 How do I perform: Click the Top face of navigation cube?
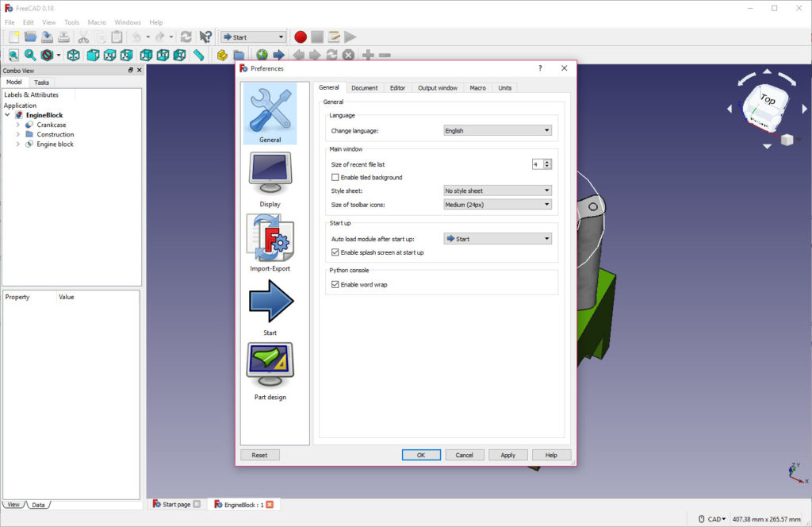point(768,98)
